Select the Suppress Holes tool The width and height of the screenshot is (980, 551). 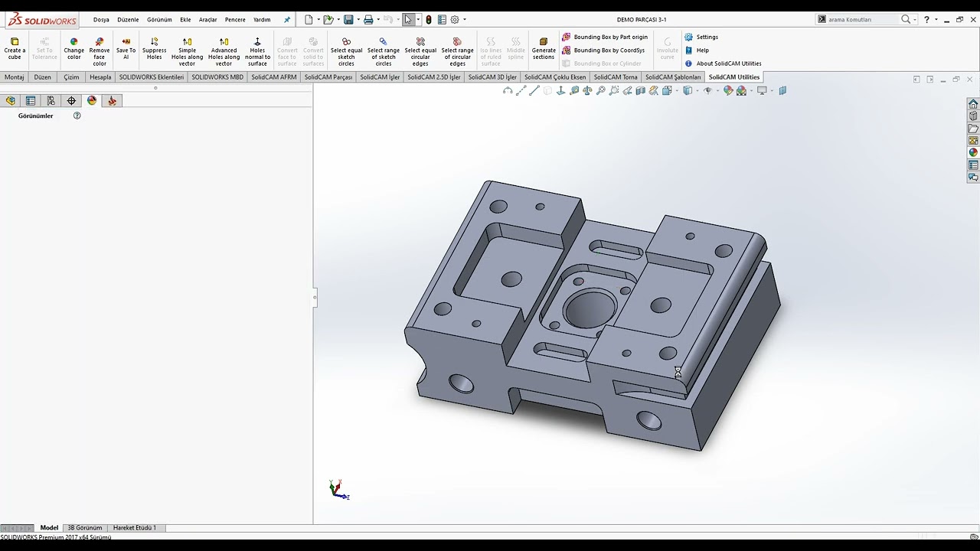coord(155,48)
